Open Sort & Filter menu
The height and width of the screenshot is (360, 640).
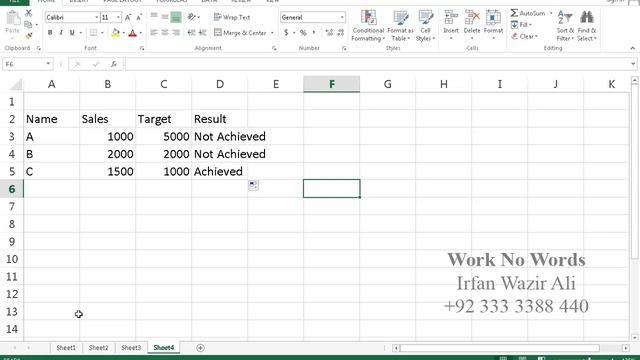tap(565, 26)
